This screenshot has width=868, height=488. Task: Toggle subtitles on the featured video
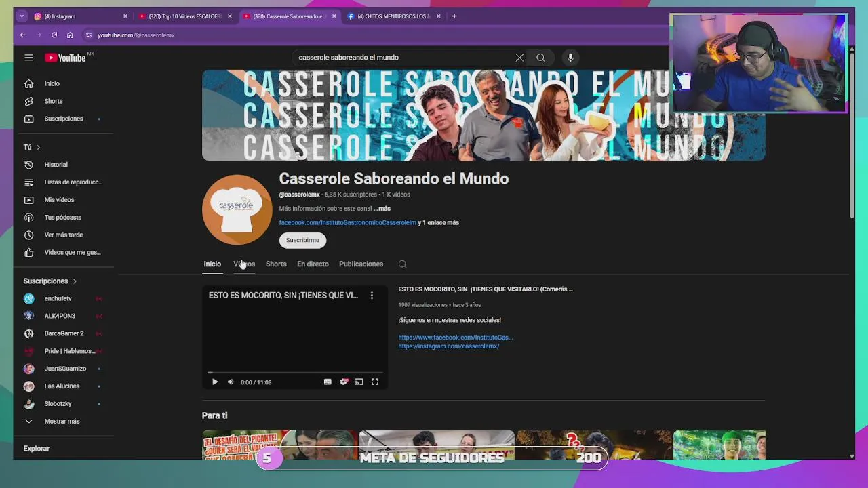(x=328, y=382)
